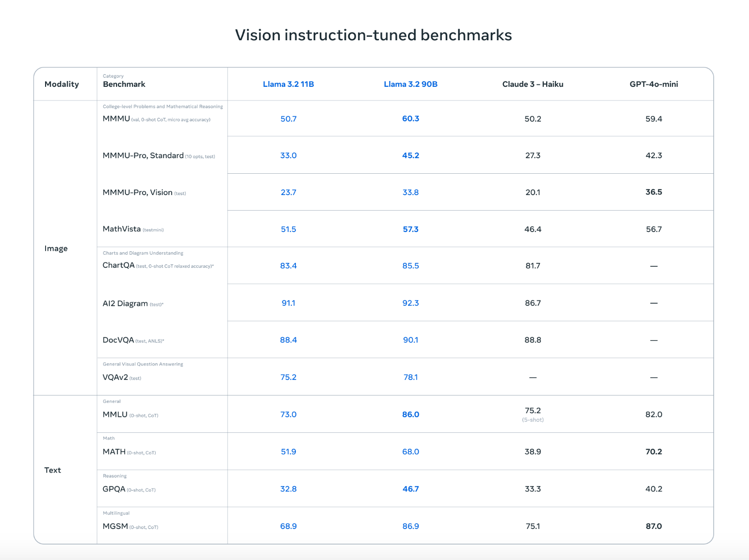Click the 'GPT-4o-mini' column header
The height and width of the screenshot is (560, 749).
(654, 84)
